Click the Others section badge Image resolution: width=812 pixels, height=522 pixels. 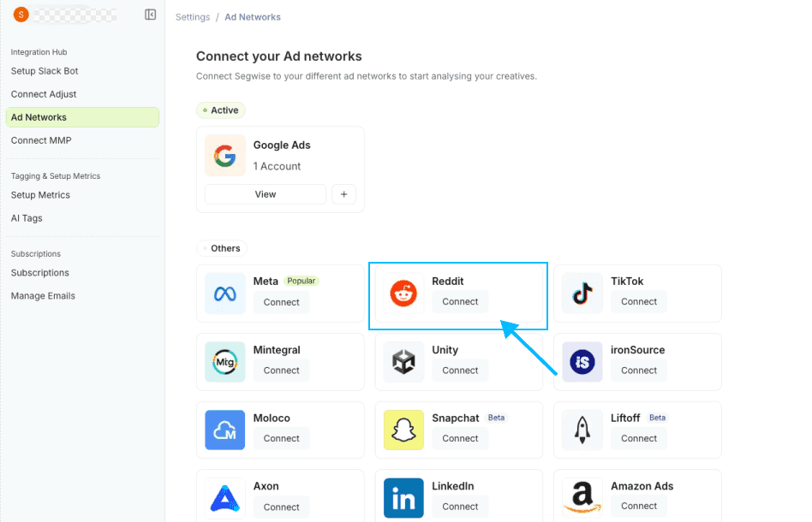222,248
